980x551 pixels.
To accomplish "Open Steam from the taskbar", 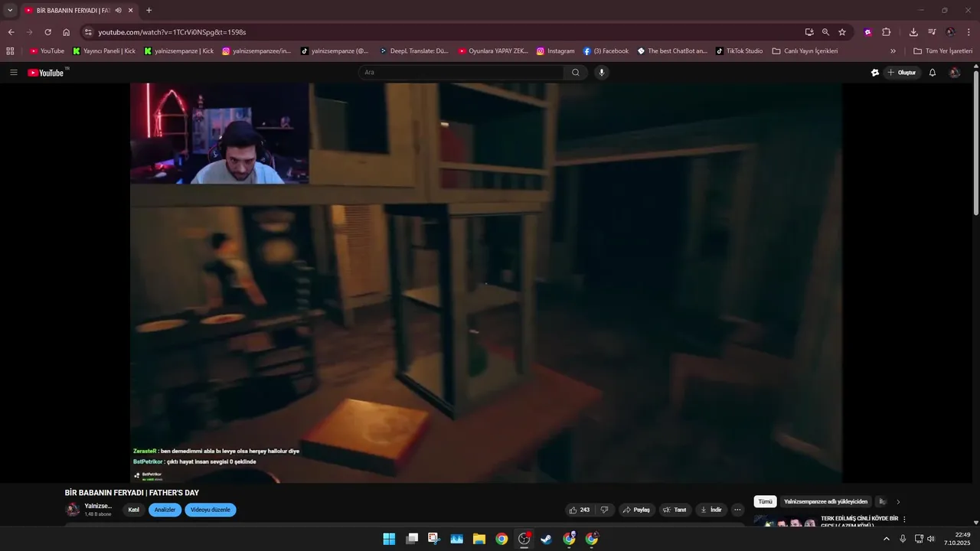I will coord(546,539).
